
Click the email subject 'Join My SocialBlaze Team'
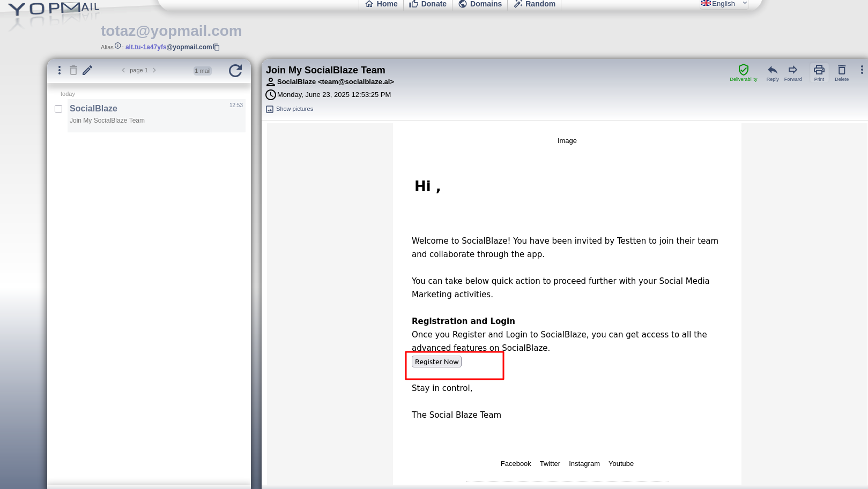[325, 70]
